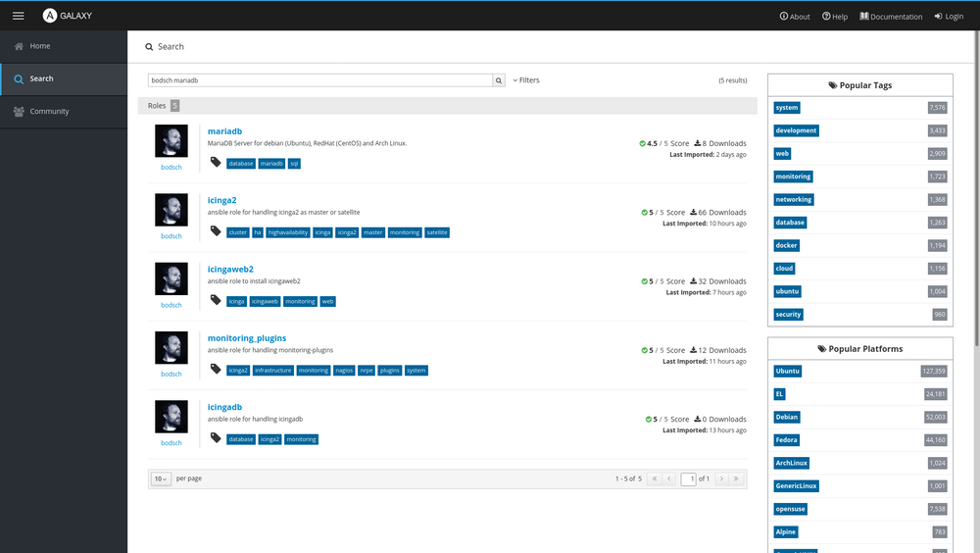Click the bodsch avatar on mariadb row
Image resolution: width=980 pixels, height=553 pixels.
point(171,141)
